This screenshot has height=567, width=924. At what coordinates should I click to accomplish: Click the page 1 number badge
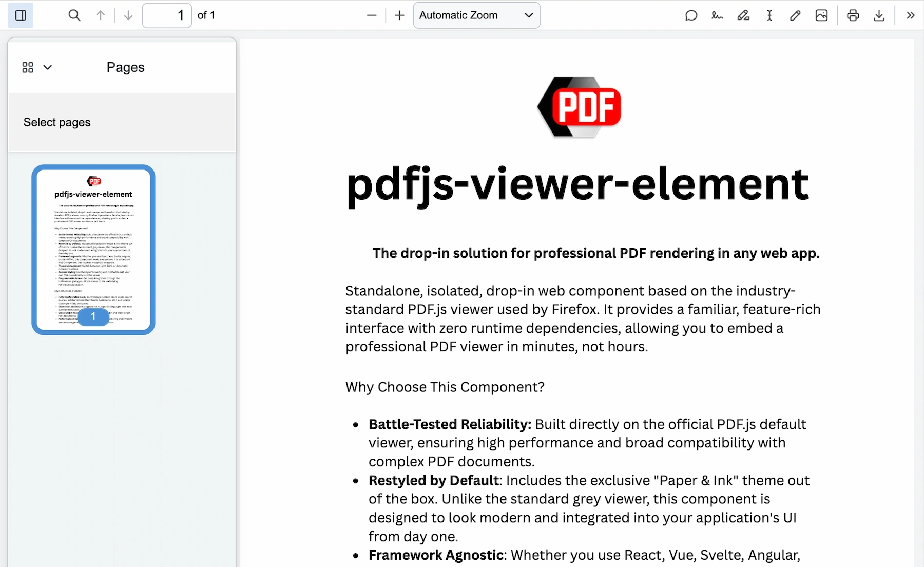pyautogui.click(x=93, y=316)
